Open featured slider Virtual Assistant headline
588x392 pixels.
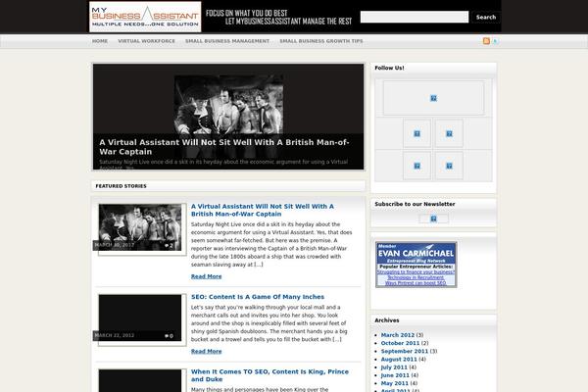click(224, 147)
